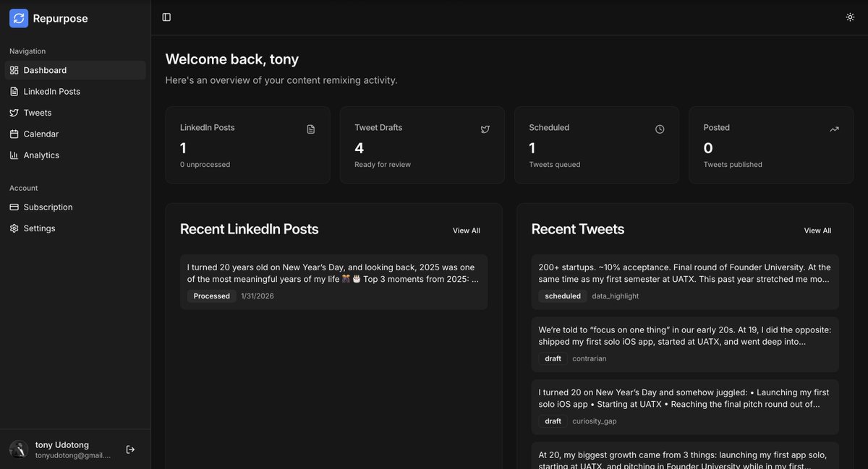
Task: Click the 1/31/2026 post date
Action: (x=258, y=296)
